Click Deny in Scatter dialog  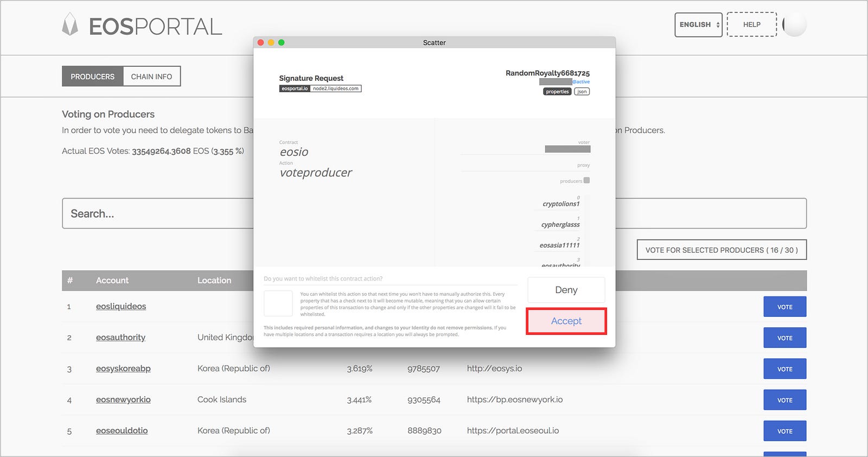[566, 290]
